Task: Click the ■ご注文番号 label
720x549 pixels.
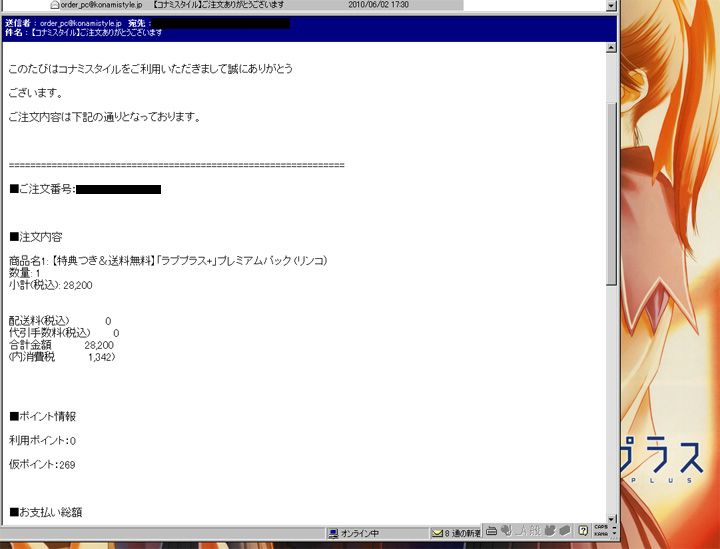Action: [x=42, y=189]
